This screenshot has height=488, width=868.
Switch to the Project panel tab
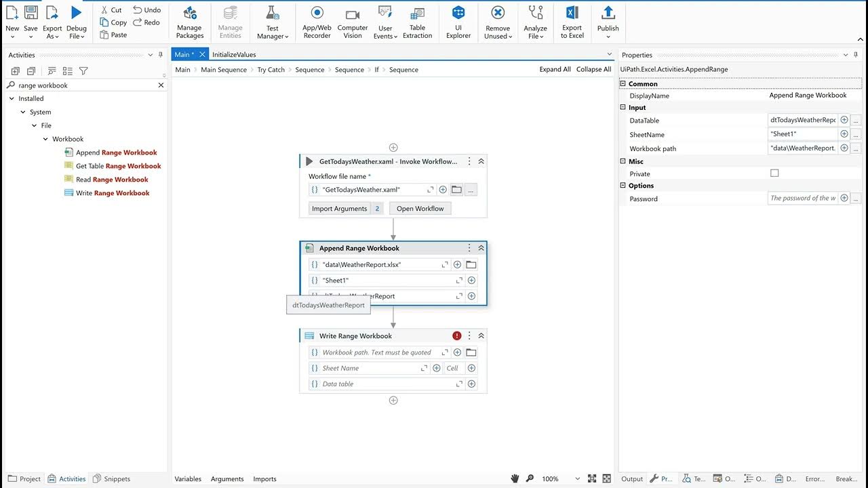click(24, 479)
